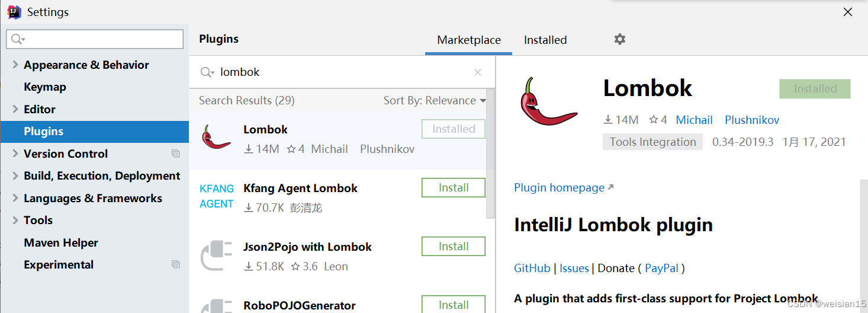The width and height of the screenshot is (868, 313).
Task: Click the Kfang Agent plugin icon
Action: tap(217, 196)
